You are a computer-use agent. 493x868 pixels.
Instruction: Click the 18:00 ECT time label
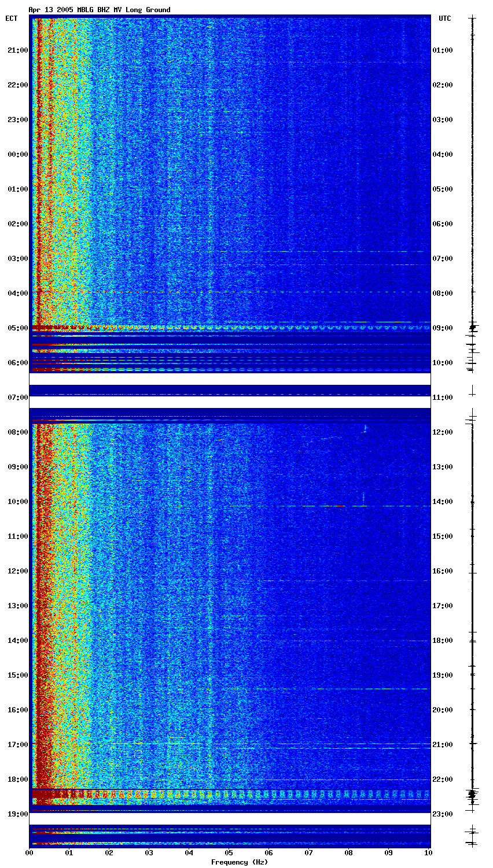[17, 779]
